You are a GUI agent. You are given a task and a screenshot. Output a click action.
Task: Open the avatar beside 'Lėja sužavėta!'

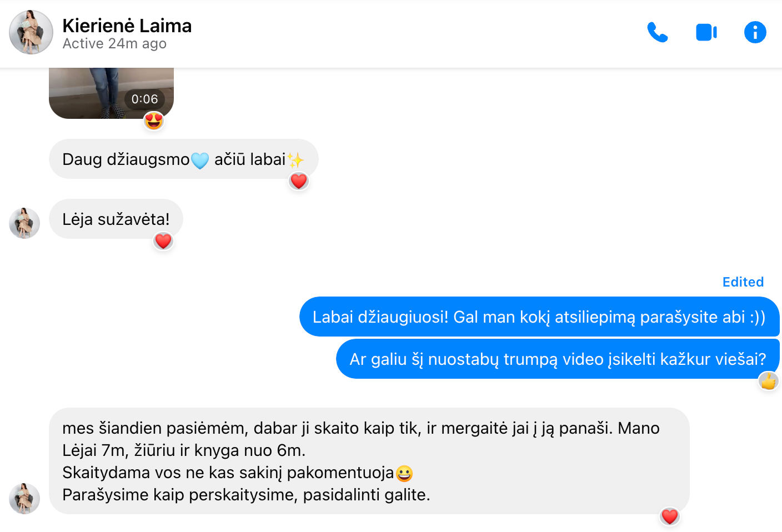(24, 223)
